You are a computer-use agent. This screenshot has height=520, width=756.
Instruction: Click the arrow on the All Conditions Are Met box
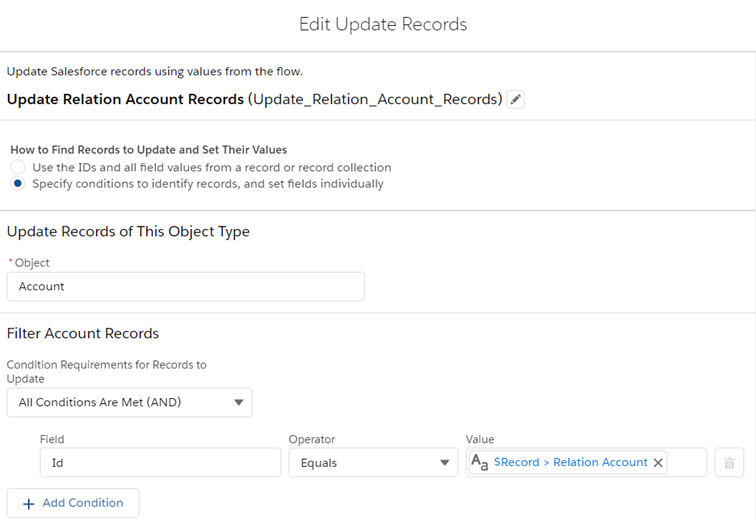[x=238, y=403]
